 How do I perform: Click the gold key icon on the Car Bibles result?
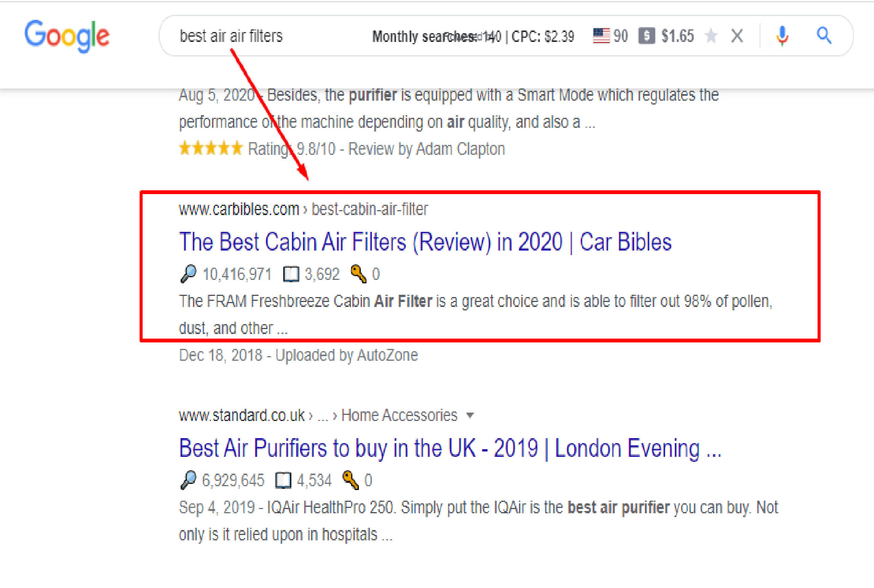tap(357, 273)
